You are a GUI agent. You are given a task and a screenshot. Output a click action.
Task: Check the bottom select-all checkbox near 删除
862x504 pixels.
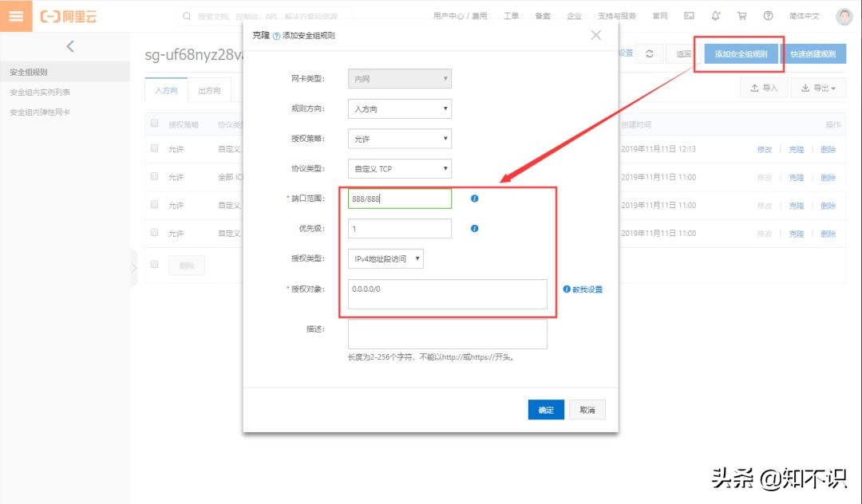pos(155,265)
